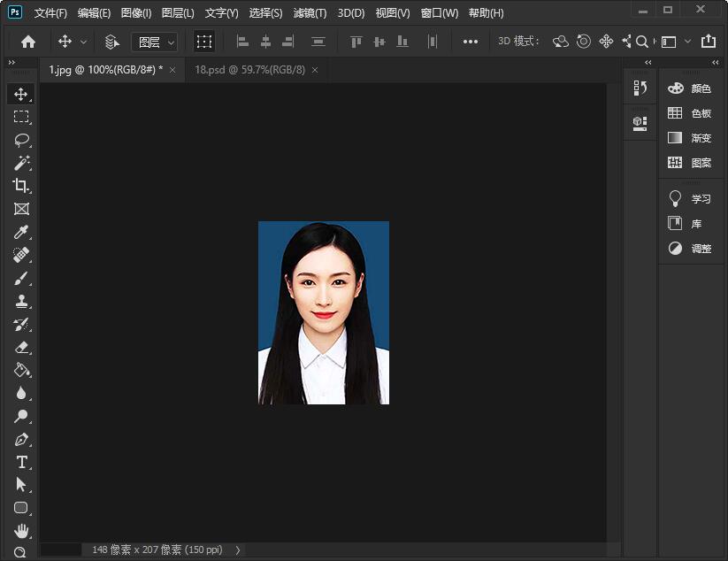Toggle auto-select layers icon in options bar

(112, 42)
